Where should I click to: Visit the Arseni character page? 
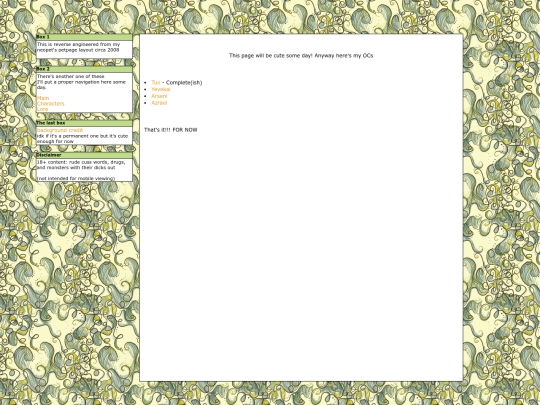[159, 96]
